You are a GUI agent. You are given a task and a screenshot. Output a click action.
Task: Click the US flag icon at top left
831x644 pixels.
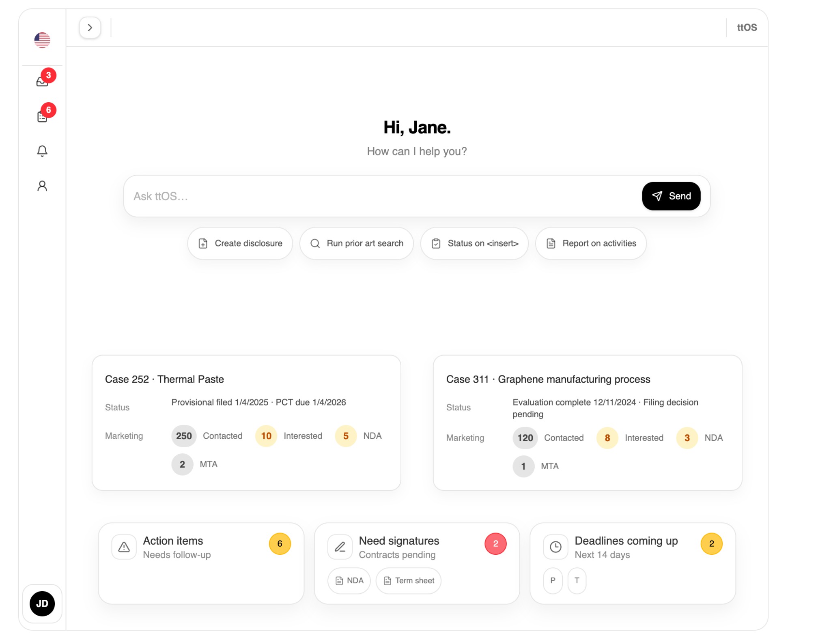[42, 40]
